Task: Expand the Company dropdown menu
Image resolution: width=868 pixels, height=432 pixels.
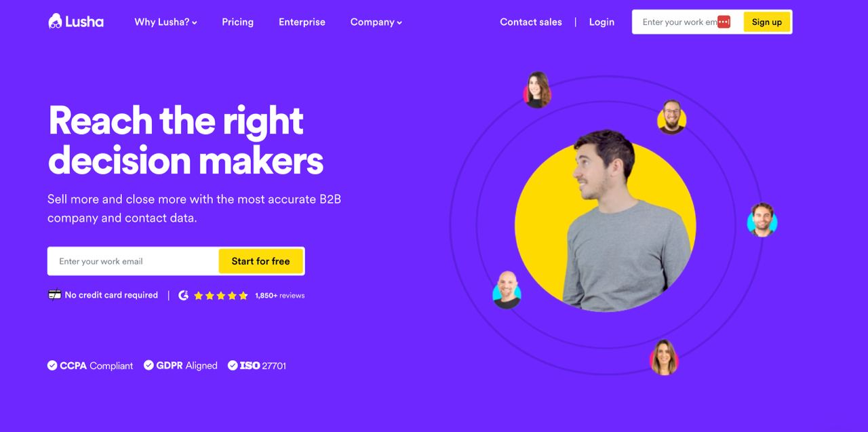Action: pyautogui.click(x=376, y=22)
